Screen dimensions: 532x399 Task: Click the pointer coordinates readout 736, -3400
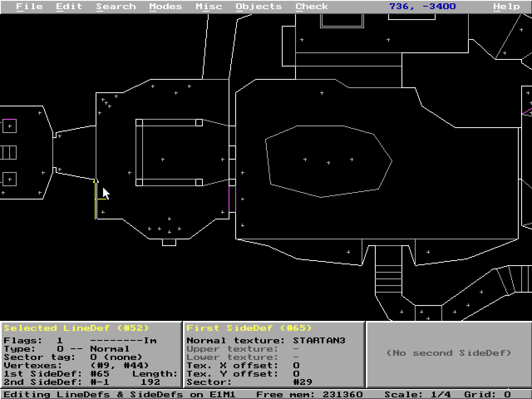point(423,6)
